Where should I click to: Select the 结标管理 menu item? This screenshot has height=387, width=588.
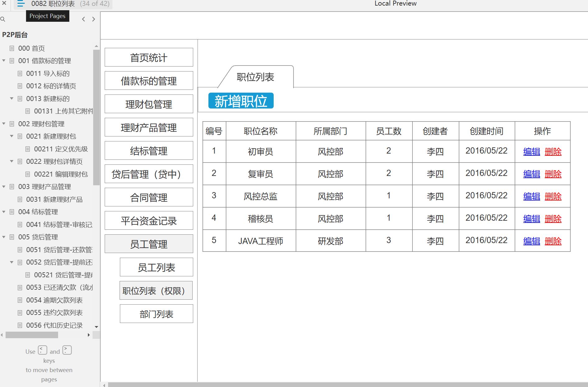(x=149, y=150)
